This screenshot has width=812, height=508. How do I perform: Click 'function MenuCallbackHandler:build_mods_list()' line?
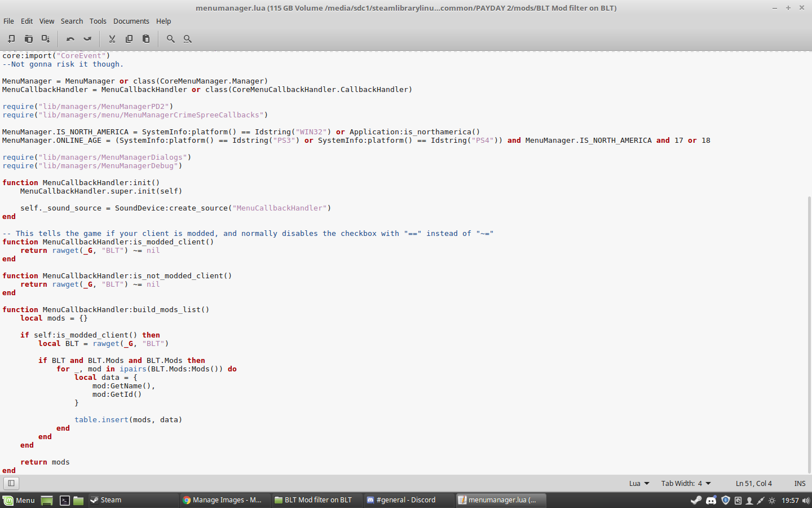[106, 310]
